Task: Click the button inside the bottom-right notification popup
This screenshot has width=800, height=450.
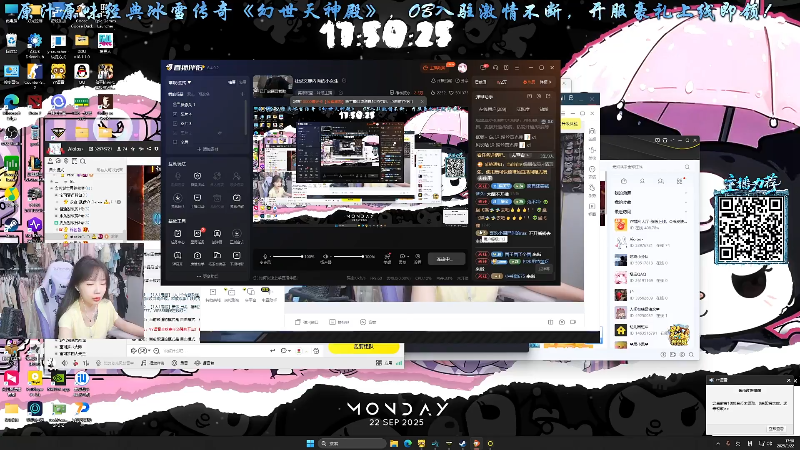Action: (776, 429)
